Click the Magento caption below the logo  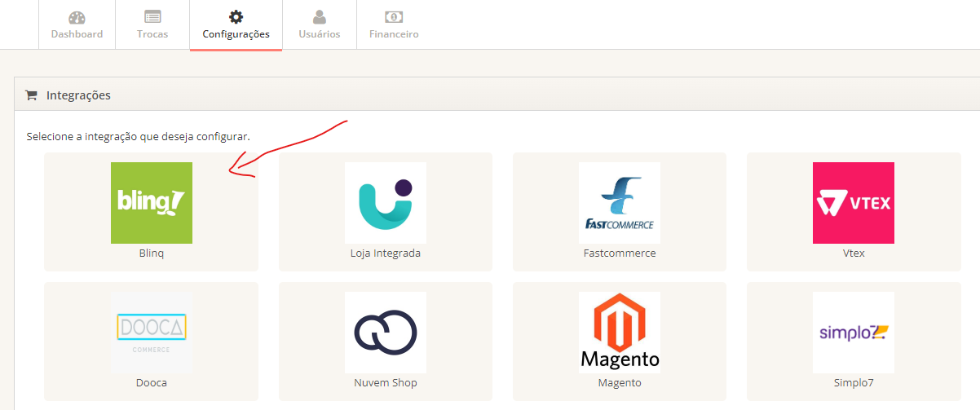620,383
